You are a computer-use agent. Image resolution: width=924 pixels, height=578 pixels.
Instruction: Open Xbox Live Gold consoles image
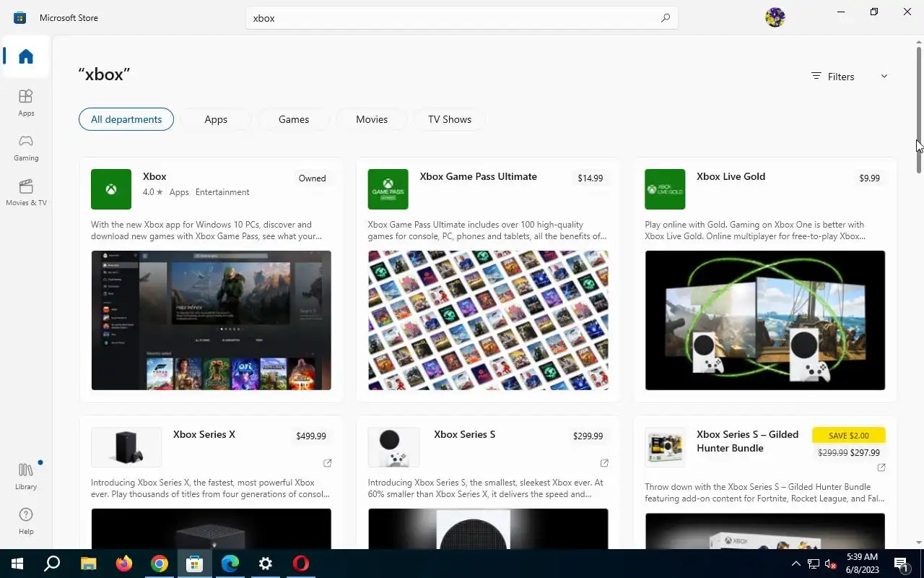[765, 320]
